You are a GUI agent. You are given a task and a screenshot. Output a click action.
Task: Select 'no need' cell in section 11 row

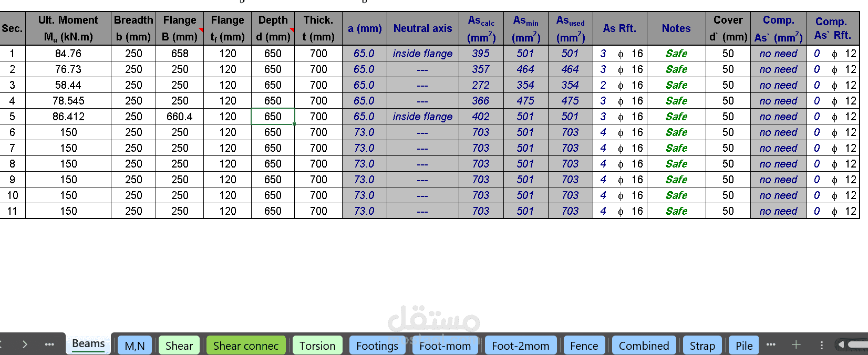coord(779,211)
